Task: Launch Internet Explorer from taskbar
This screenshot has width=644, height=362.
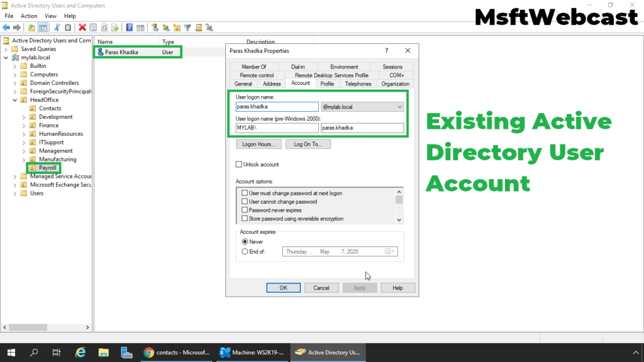Action: point(80,352)
